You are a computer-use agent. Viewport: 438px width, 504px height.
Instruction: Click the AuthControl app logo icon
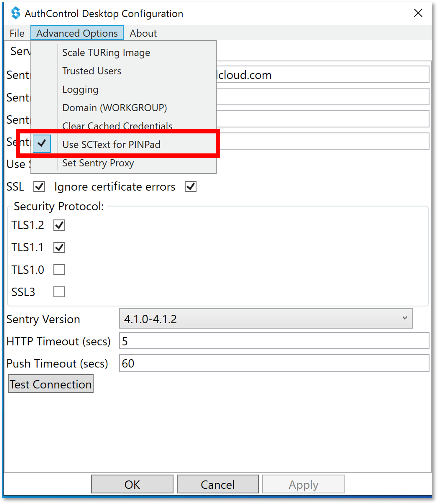(x=16, y=13)
